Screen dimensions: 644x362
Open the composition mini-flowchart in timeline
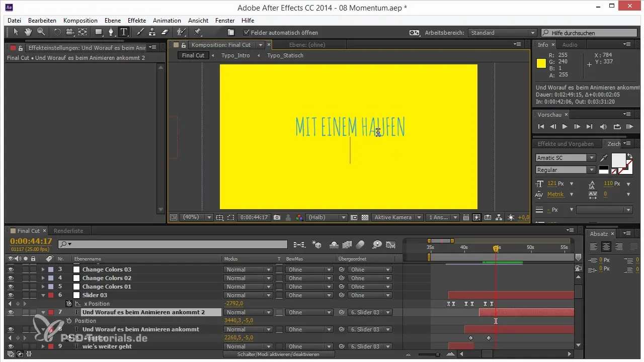[299, 244]
